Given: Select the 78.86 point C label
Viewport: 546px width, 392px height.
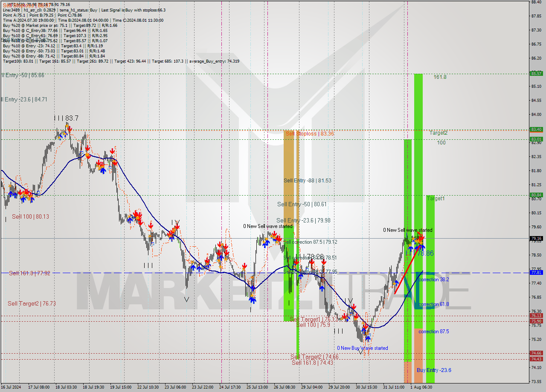Looking at the screenshot, I should (425, 254).
